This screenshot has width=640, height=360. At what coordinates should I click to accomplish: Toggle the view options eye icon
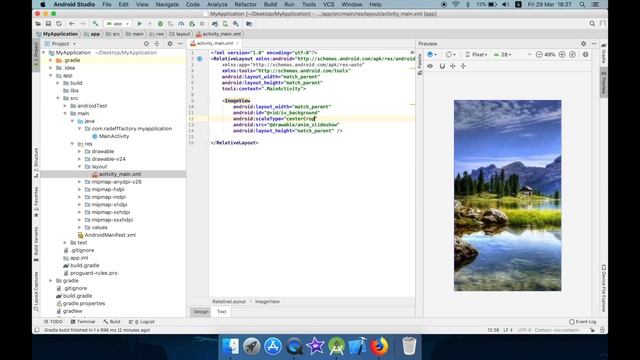(x=430, y=66)
